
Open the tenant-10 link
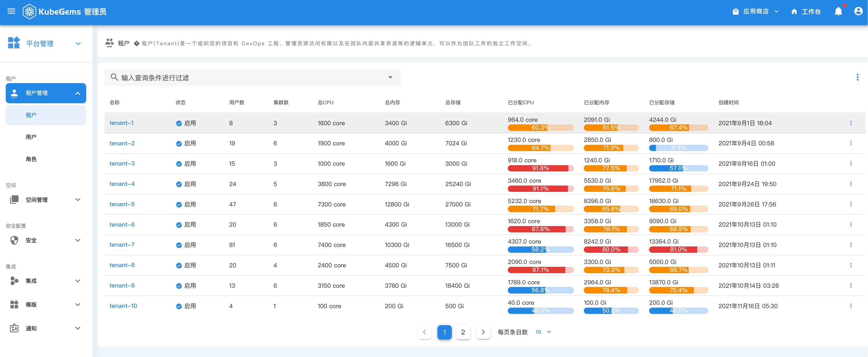[123, 306]
